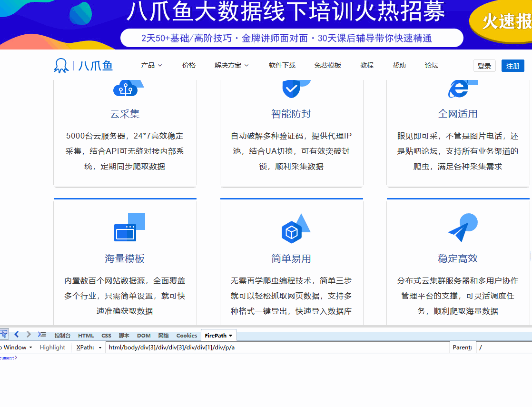This screenshot has width=532, height=407.
Task: Go to 软件下载 page
Action: click(282, 65)
